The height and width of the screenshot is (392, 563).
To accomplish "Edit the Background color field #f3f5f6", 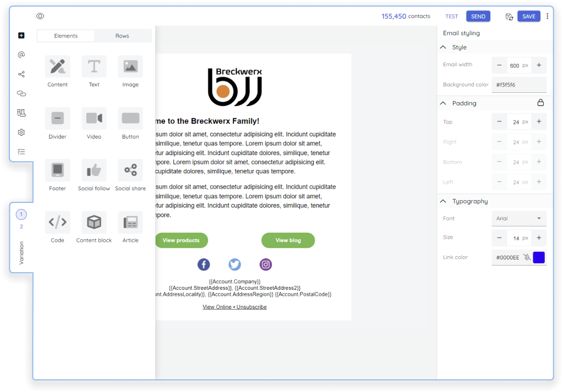I will (519, 85).
